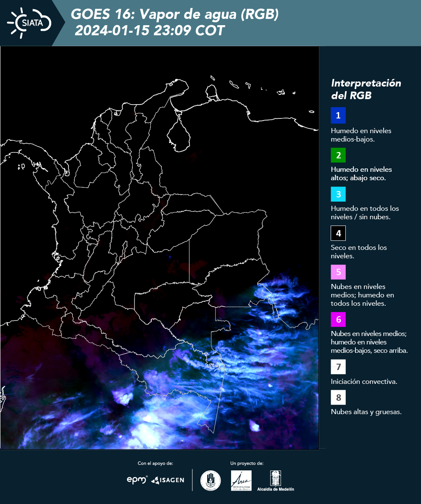Click the ISAGEN logo
The height and width of the screenshot is (504, 421).
click(168, 480)
